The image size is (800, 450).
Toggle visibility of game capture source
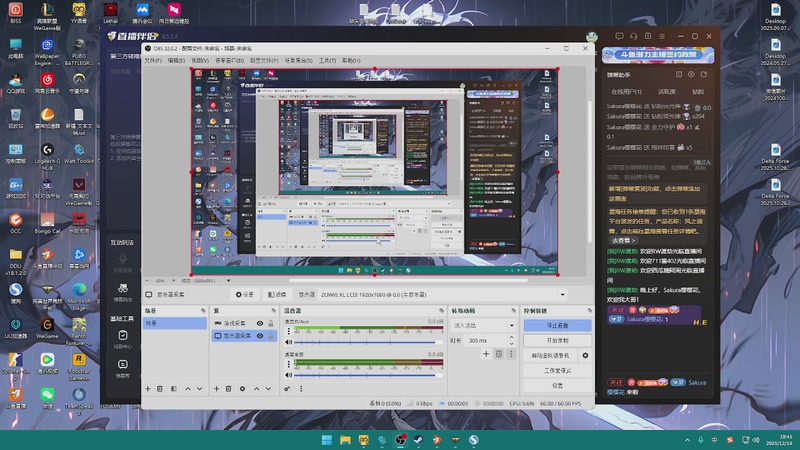pyautogui.click(x=260, y=323)
